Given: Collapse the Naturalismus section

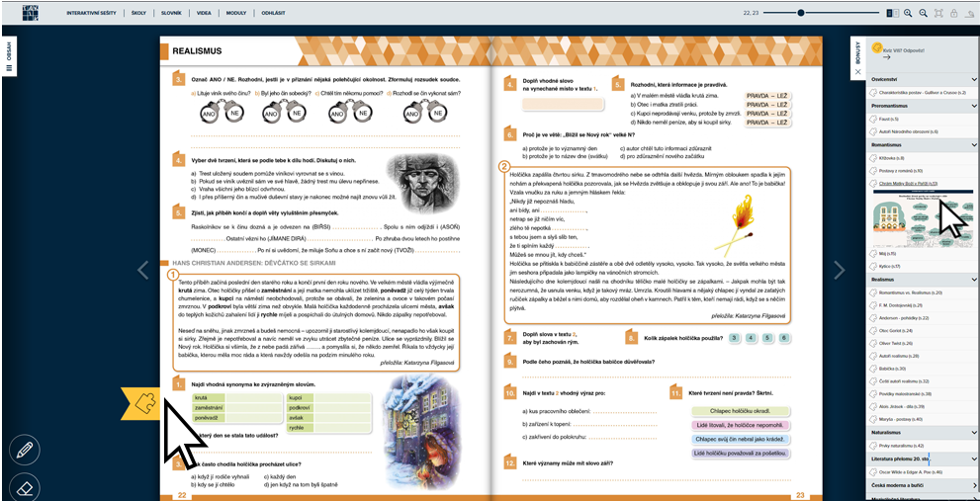Looking at the screenshot, I should [974, 432].
